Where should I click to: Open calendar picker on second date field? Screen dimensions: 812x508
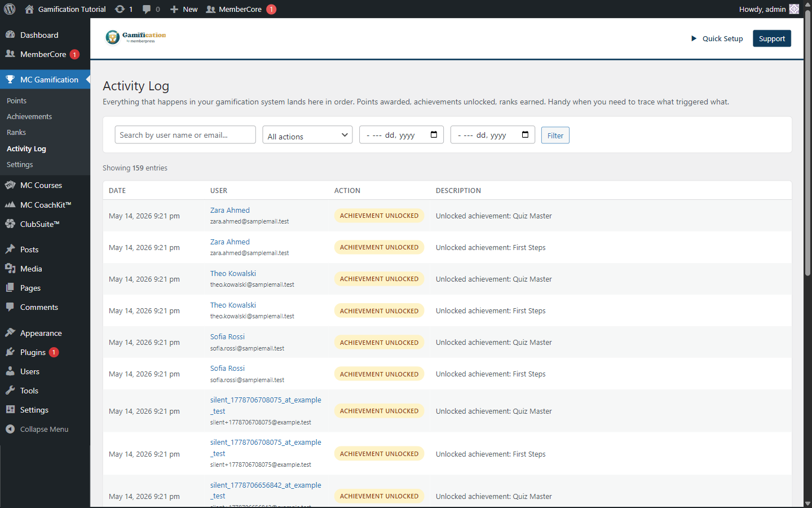tap(525, 134)
